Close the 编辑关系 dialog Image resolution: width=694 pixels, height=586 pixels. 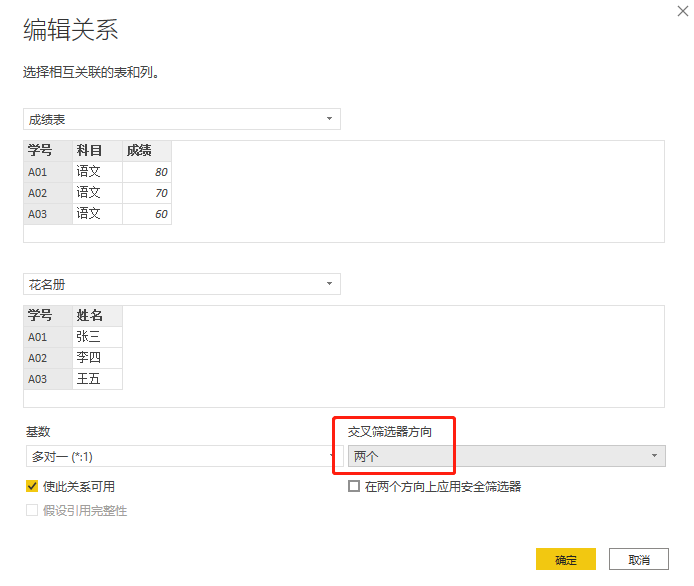683,11
